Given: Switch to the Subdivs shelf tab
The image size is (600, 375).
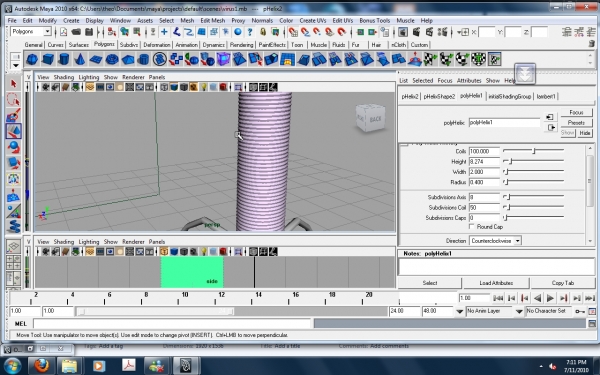Looking at the screenshot, I should (129, 45).
